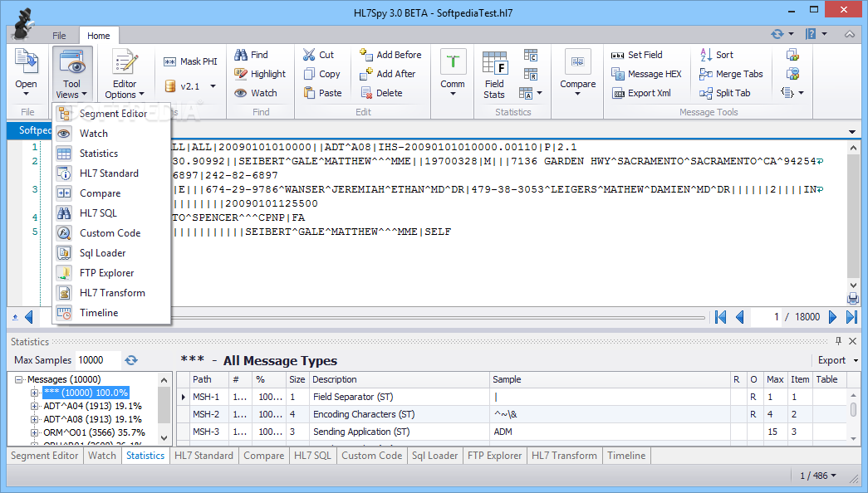Click Set Field in Message Tools
This screenshot has height=493, width=868.
[636, 55]
